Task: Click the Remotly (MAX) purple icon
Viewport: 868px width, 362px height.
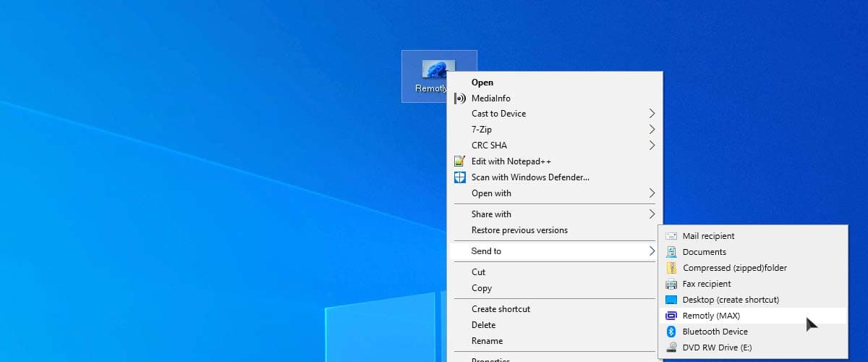Action: (x=671, y=316)
